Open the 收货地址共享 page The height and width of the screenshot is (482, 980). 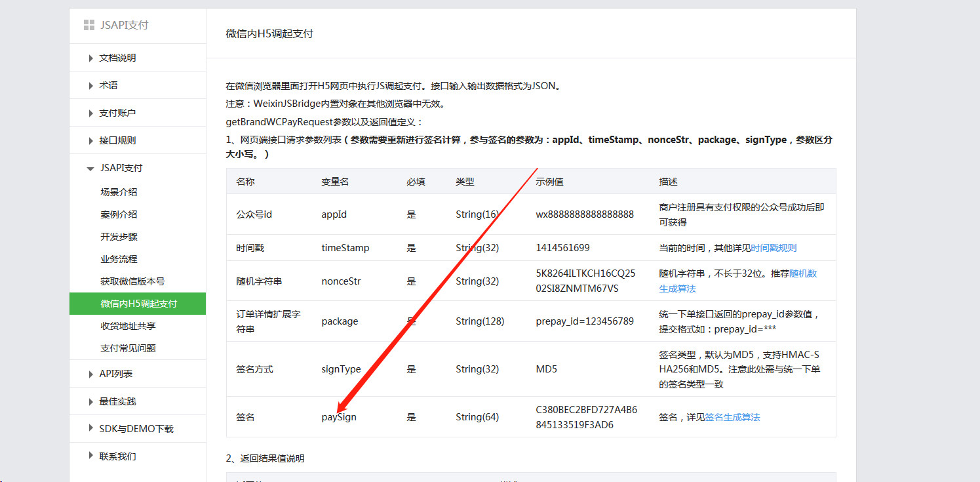(128, 326)
